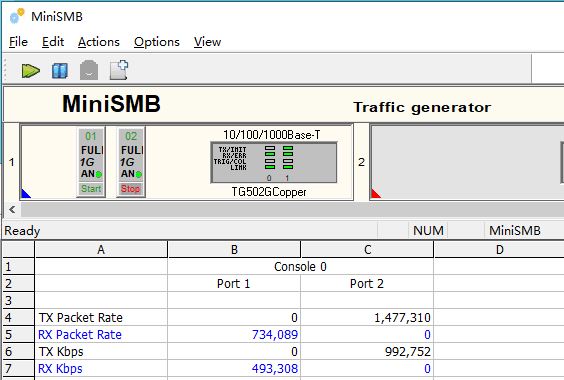Click the 10/100/1000Base-T label

point(272,135)
